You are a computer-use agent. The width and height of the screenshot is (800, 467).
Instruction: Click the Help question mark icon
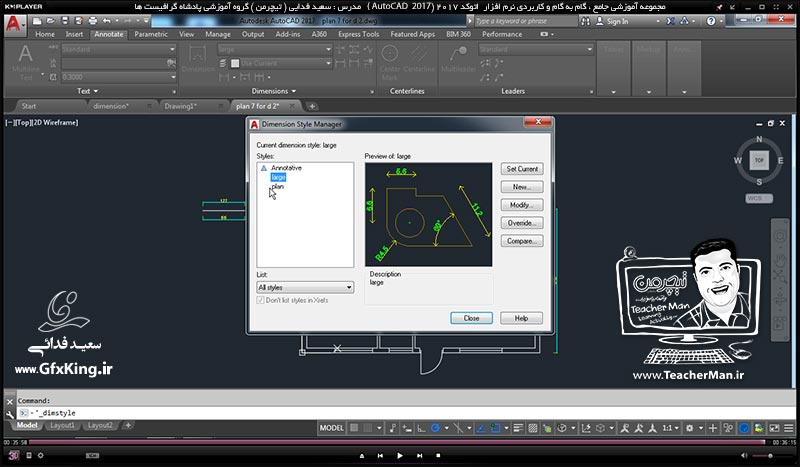[x=711, y=21]
